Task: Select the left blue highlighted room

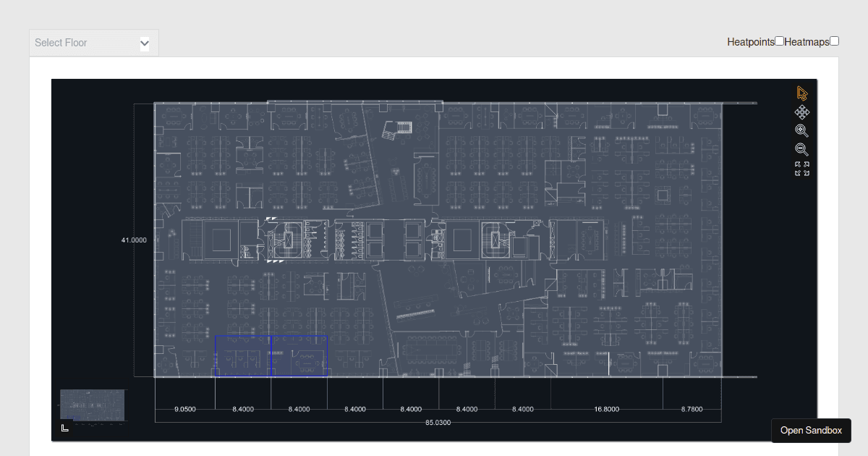Action: pos(242,355)
